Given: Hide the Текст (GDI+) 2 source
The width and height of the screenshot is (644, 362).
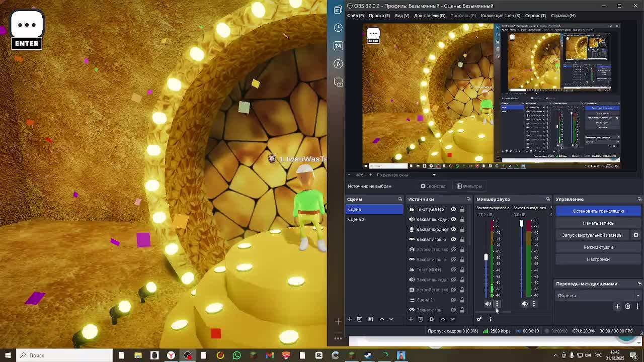Looking at the screenshot, I should 453,209.
